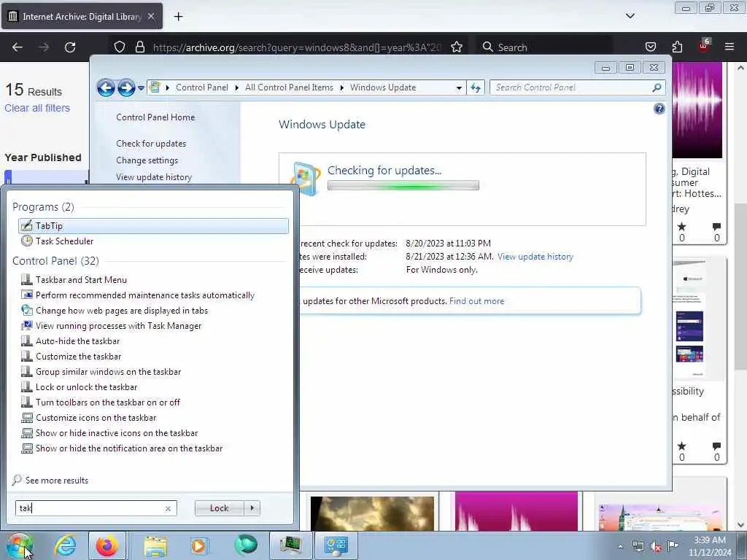Viewport: 747px width, 560px height.
Task: Go forward in Control Panel window
Action: pyautogui.click(x=126, y=88)
